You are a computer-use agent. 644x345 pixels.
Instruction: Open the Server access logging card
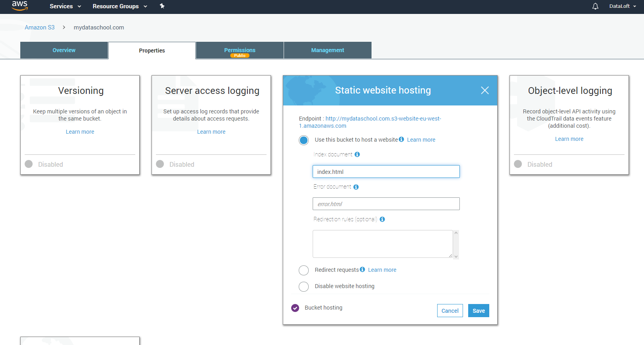click(x=211, y=125)
